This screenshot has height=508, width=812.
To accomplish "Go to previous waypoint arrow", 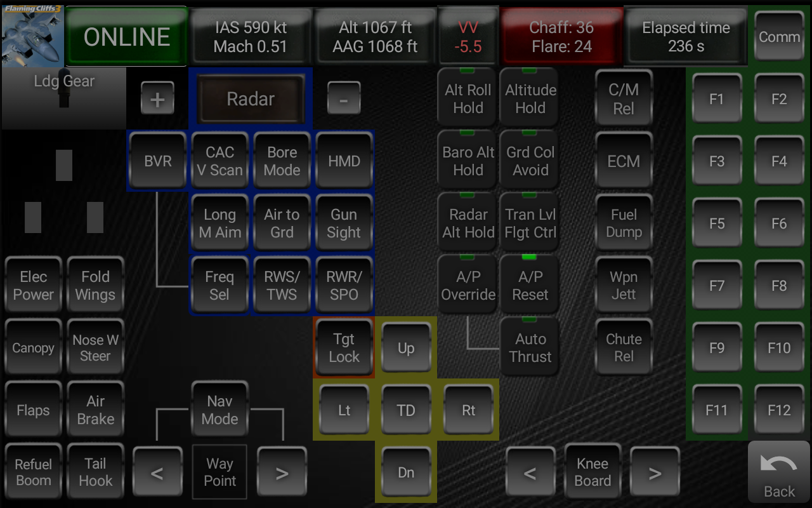I will coord(157,472).
